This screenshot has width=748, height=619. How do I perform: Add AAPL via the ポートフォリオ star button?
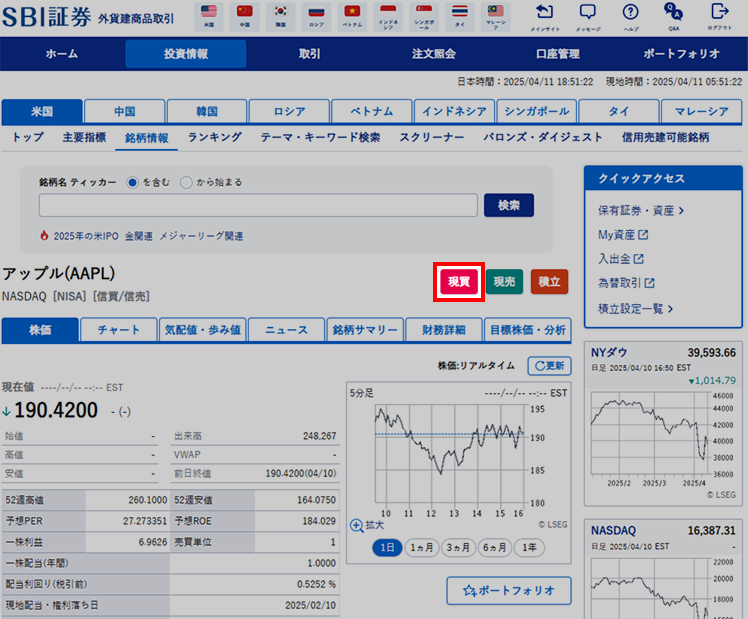click(x=509, y=590)
